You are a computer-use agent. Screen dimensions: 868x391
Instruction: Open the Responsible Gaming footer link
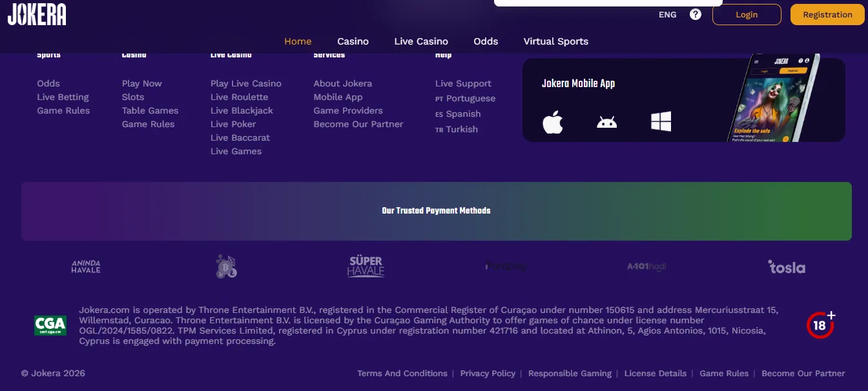coord(570,373)
